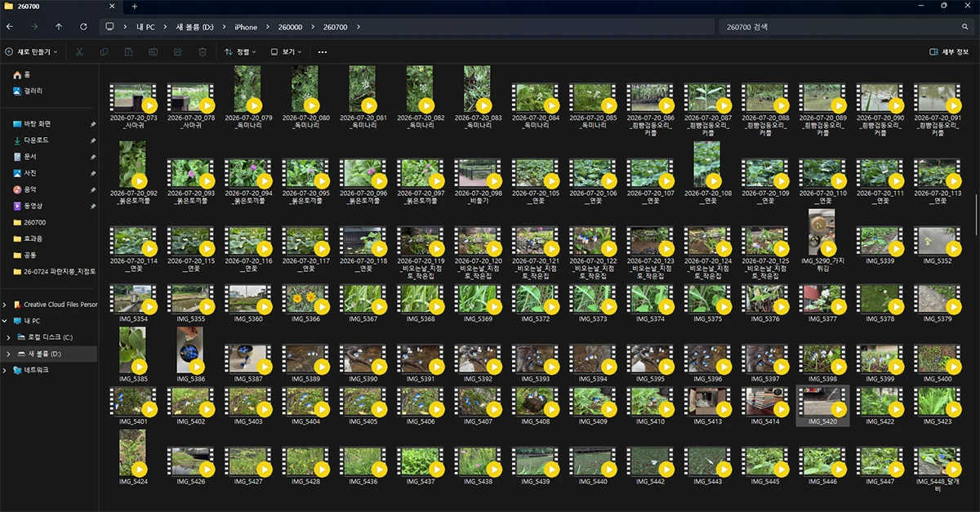
Task: Collapse the 내 PC tree node
Action: coord(5,321)
